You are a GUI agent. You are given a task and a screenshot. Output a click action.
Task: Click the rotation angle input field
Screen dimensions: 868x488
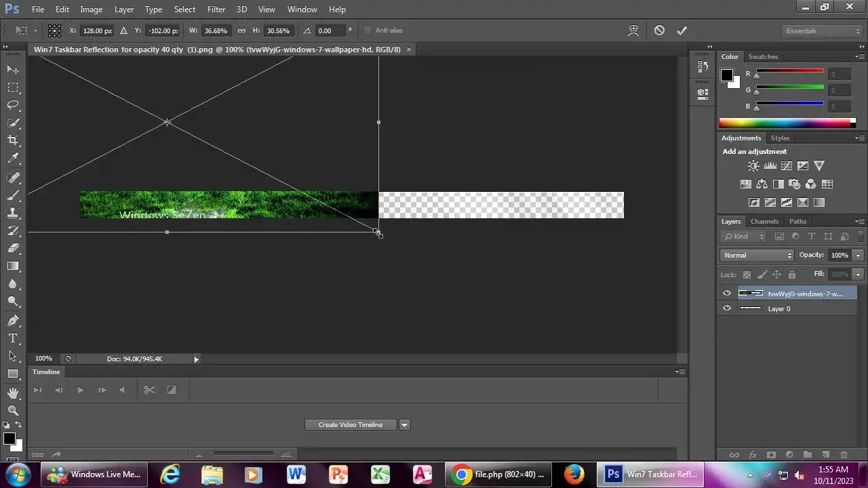click(330, 30)
